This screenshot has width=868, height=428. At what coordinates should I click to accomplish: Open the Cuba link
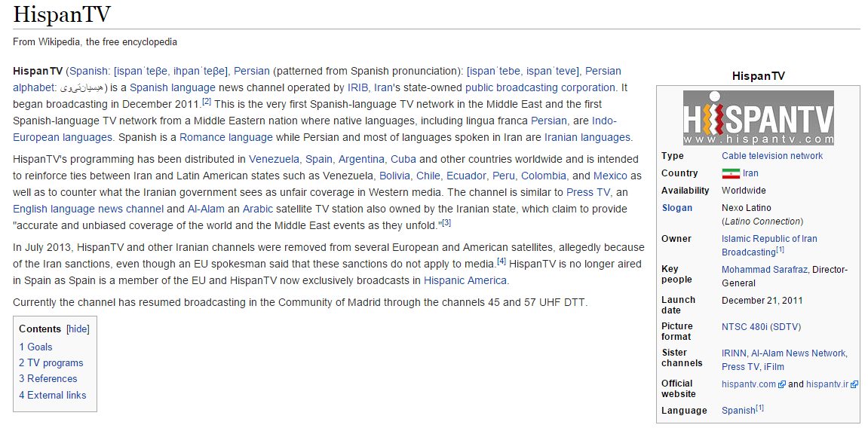click(x=403, y=160)
